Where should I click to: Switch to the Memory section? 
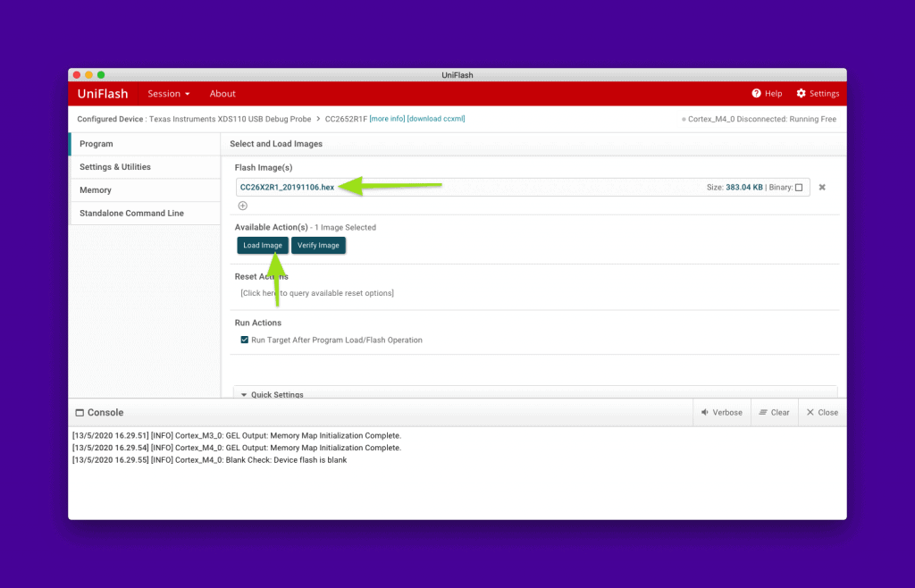pos(145,190)
